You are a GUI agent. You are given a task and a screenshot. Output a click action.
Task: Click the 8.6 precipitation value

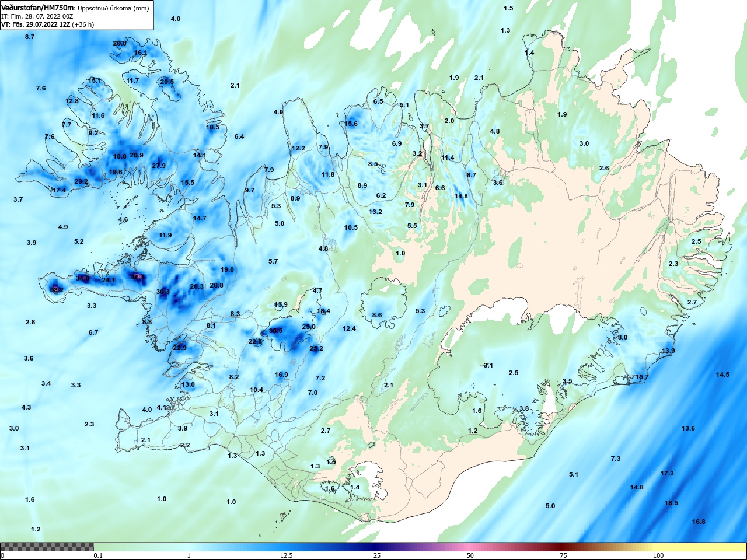tap(377, 315)
